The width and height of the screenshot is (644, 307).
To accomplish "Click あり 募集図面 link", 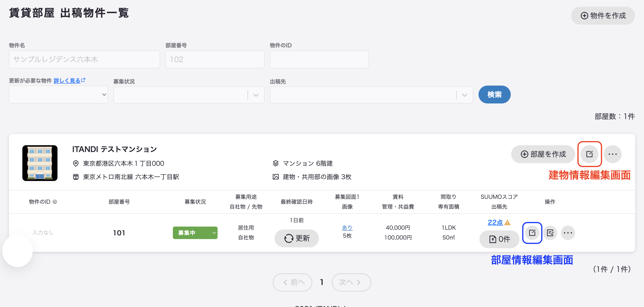I will (x=347, y=227).
